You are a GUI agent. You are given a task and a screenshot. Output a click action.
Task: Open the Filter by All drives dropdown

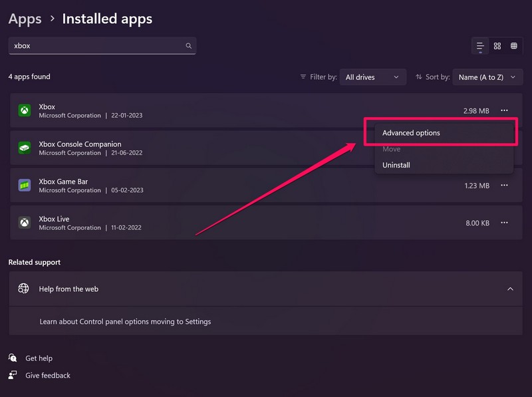[372, 77]
